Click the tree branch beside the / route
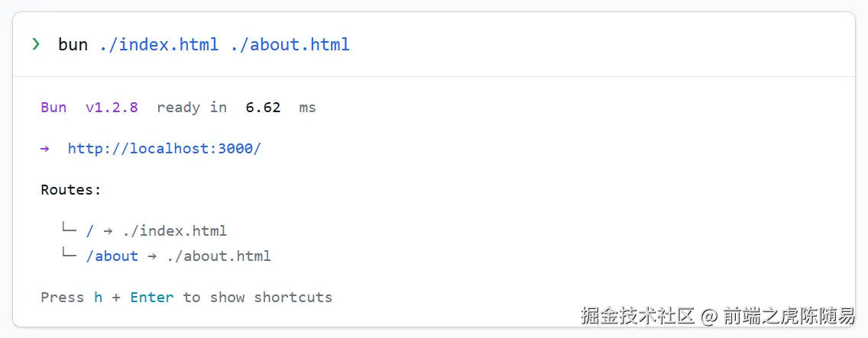This screenshot has width=868, height=338. tap(69, 229)
